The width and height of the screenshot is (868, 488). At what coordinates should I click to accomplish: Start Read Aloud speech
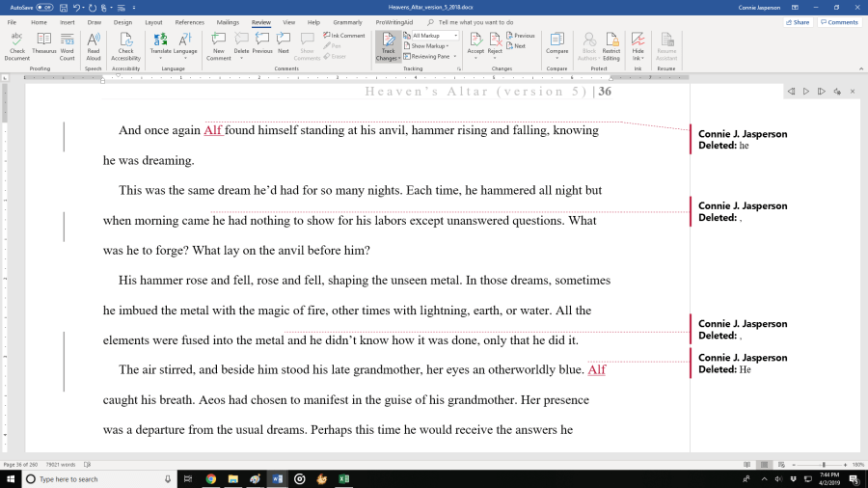pyautogui.click(x=94, y=44)
